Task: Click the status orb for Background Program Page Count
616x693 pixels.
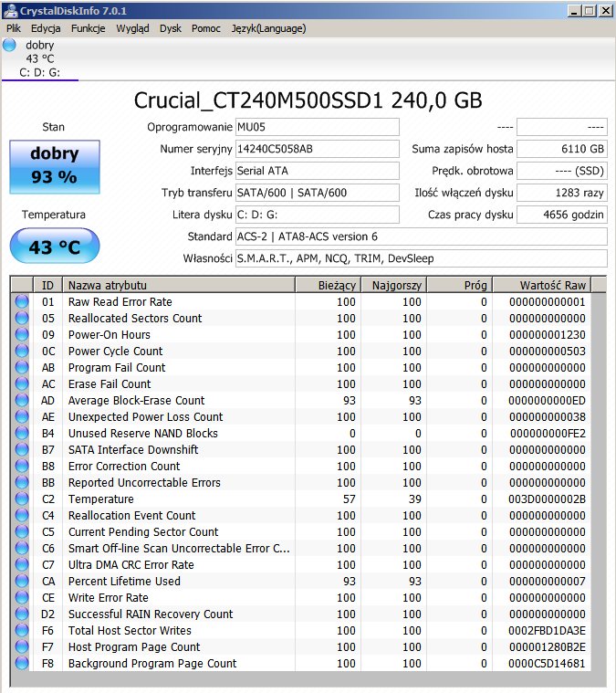Action: point(22,663)
